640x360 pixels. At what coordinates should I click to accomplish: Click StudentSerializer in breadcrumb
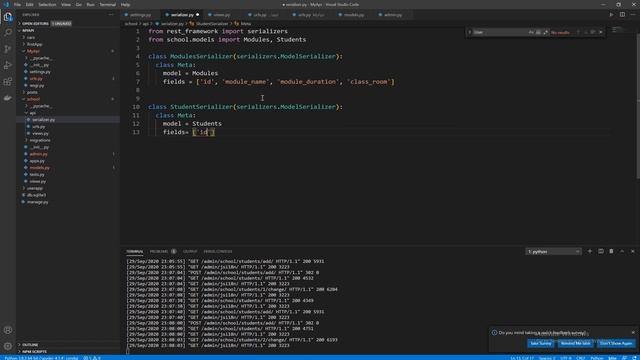coord(212,24)
